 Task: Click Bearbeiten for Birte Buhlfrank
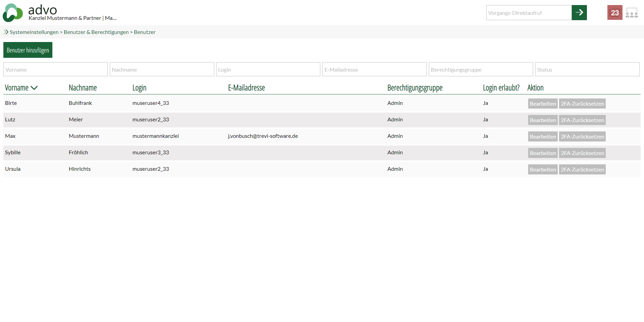(543, 104)
